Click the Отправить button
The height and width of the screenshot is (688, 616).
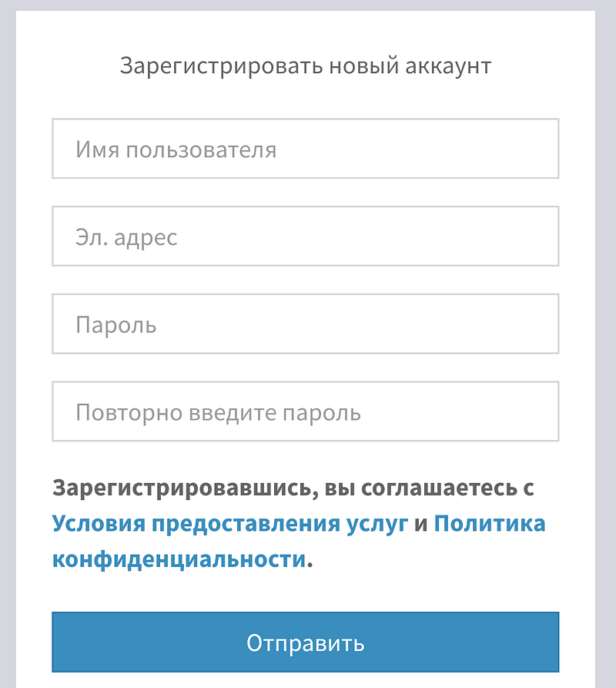pyautogui.click(x=305, y=642)
